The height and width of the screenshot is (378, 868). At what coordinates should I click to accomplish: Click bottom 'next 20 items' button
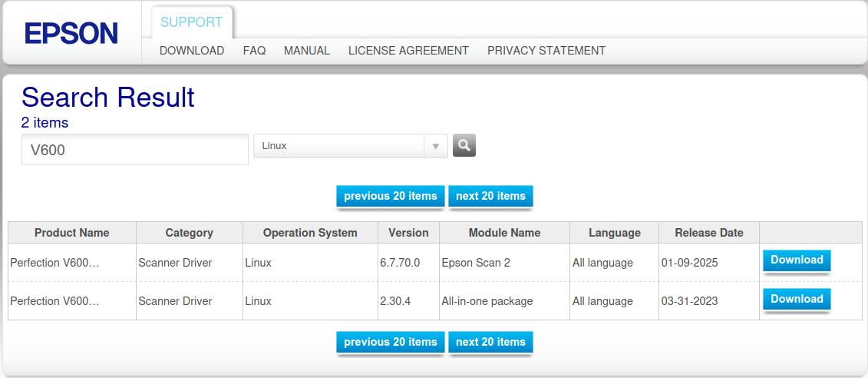point(490,342)
